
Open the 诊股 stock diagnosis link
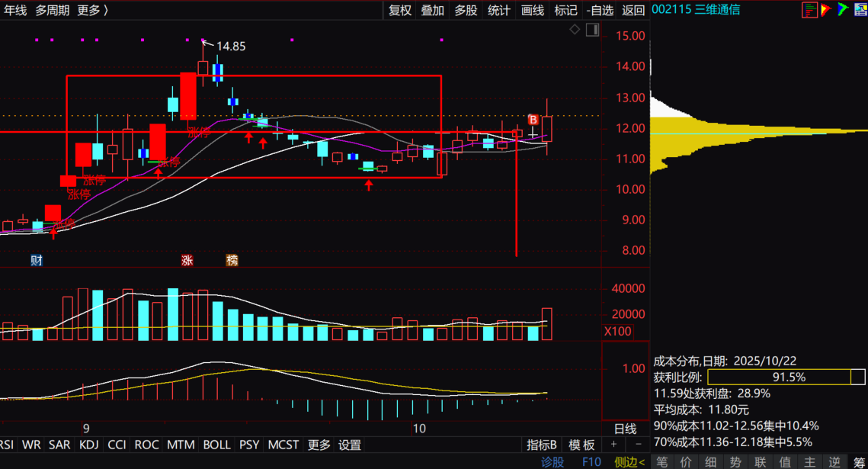pos(552,462)
